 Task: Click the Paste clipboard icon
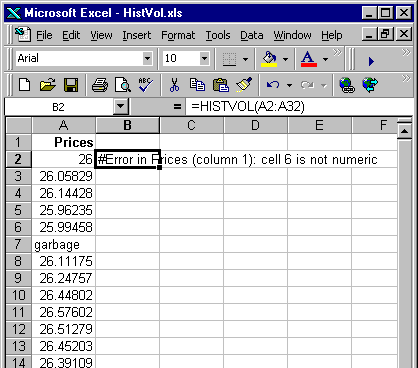click(x=221, y=85)
